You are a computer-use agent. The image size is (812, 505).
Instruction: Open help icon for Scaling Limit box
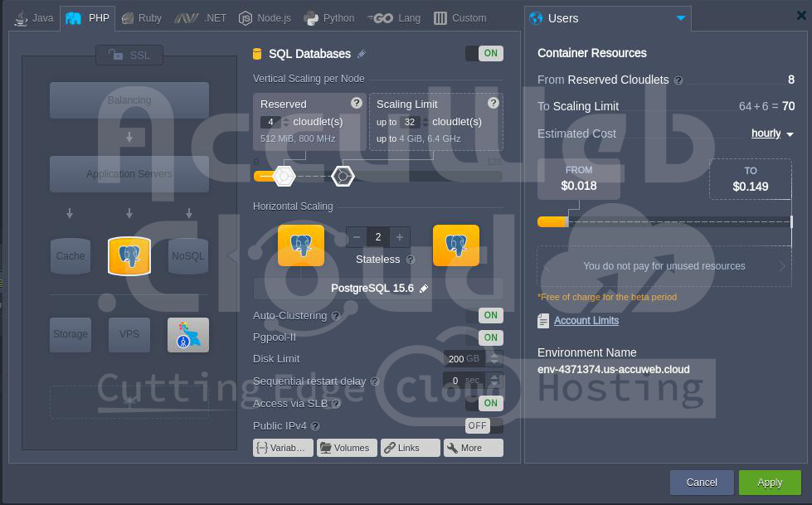point(494,103)
